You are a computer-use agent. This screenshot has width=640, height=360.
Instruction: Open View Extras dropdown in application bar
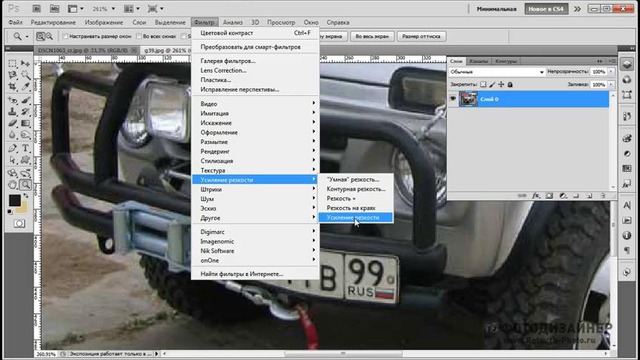[76, 9]
